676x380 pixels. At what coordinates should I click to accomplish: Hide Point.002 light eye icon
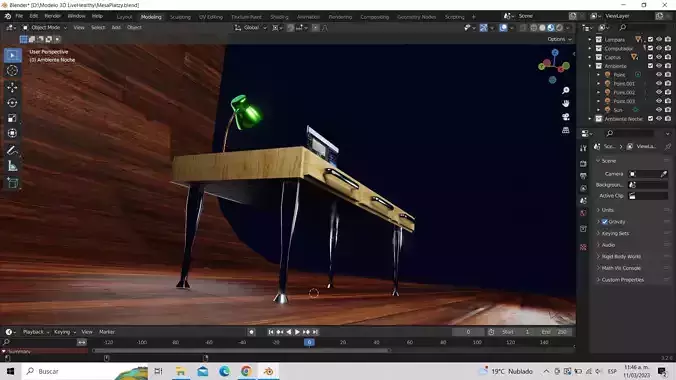659,92
